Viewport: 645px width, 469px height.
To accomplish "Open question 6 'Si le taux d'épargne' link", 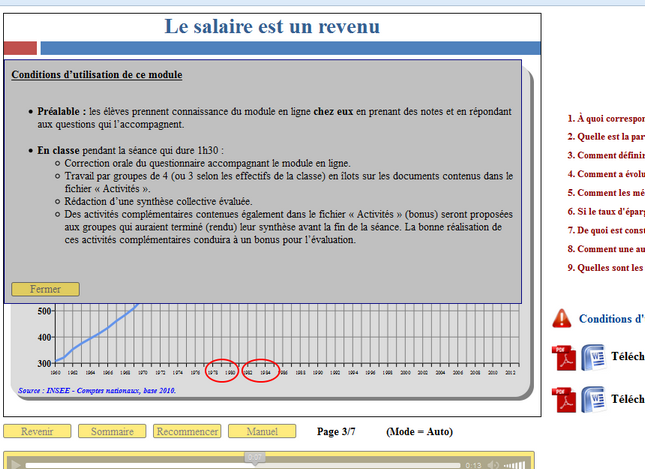I will (x=605, y=212).
